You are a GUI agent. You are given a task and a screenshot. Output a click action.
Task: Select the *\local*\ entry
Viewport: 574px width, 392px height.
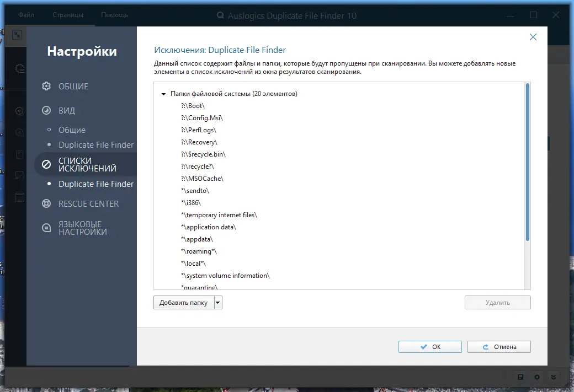pos(193,264)
